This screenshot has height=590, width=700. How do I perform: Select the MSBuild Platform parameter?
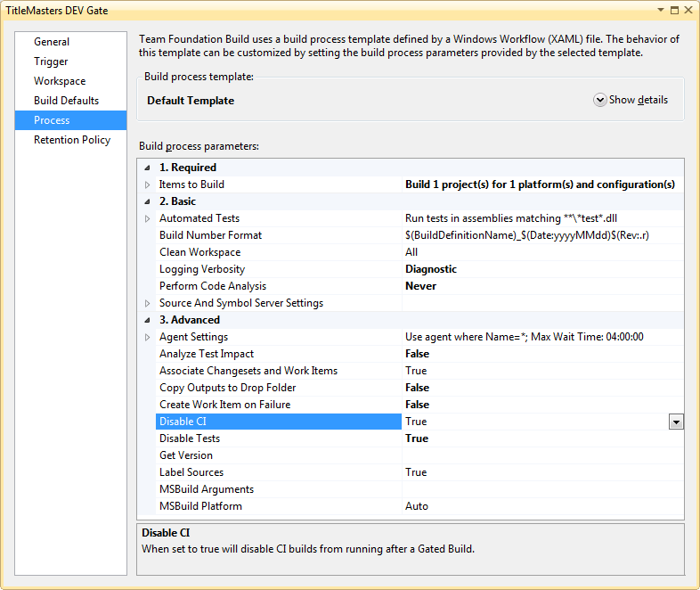click(x=279, y=506)
